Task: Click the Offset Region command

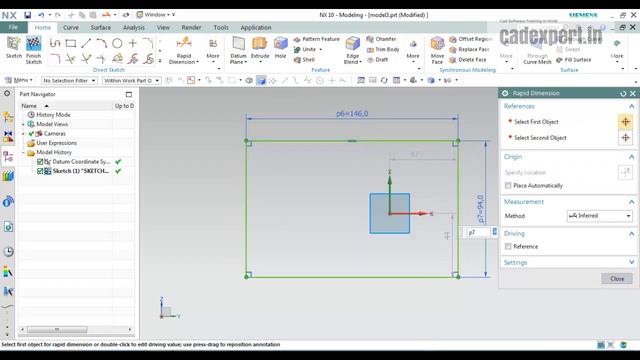Action: (x=471, y=39)
